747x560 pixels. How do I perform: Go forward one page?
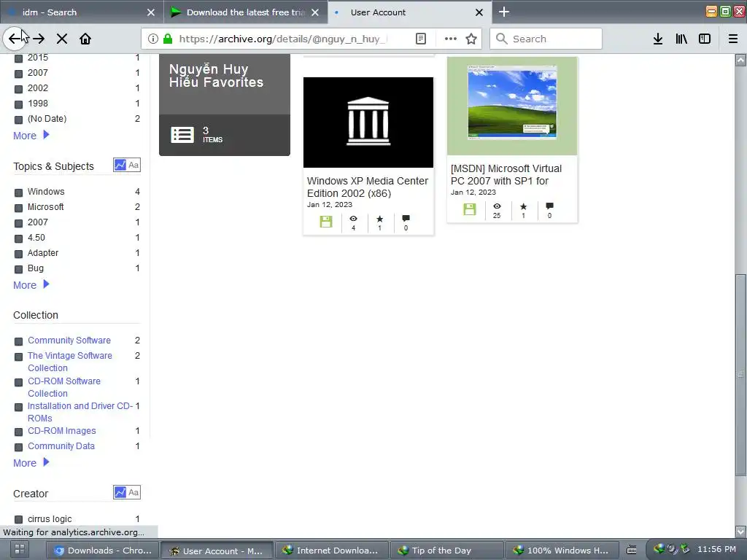pyautogui.click(x=39, y=39)
